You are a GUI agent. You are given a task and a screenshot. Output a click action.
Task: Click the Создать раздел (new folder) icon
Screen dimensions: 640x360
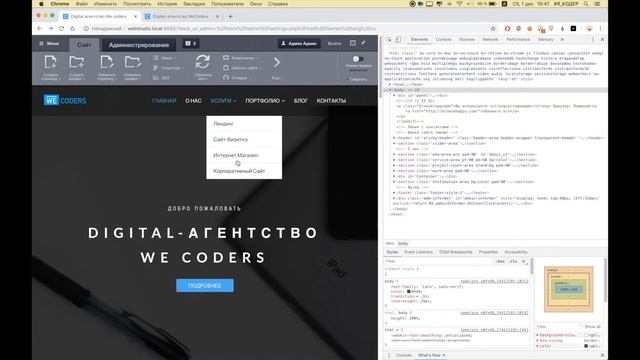[x=76, y=62]
